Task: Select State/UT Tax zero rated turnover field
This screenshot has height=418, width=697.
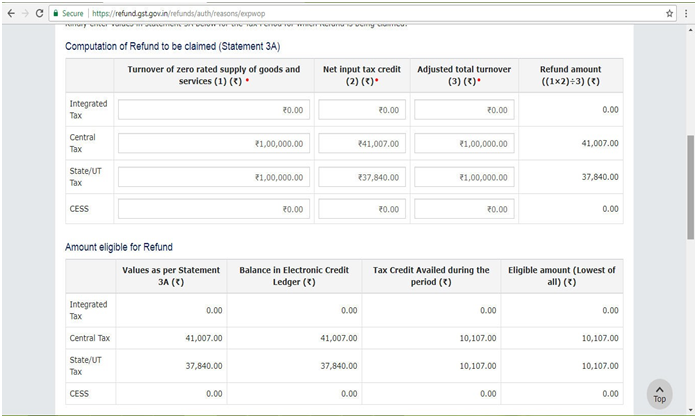Action: tap(212, 178)
